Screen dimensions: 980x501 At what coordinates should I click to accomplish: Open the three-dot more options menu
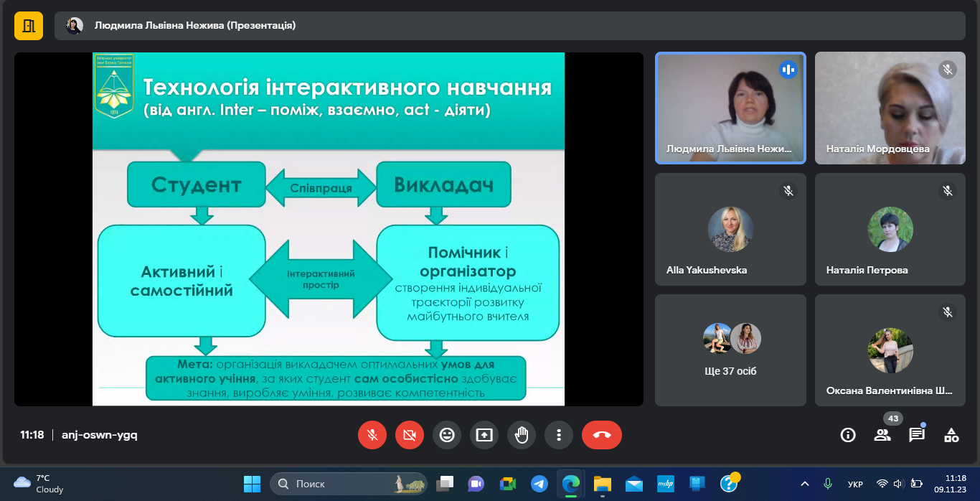[x=558, y=435]
